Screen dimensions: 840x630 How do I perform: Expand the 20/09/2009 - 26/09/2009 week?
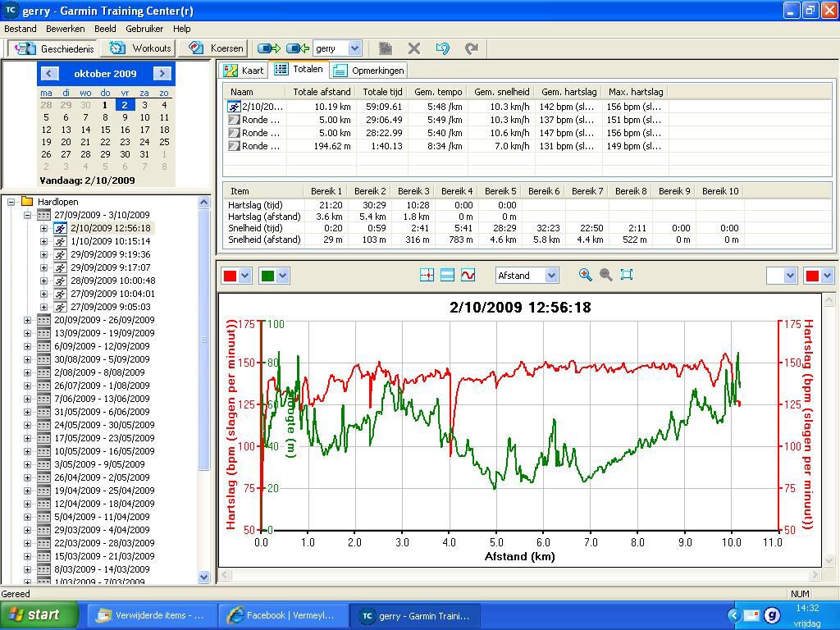pos(27,320)
